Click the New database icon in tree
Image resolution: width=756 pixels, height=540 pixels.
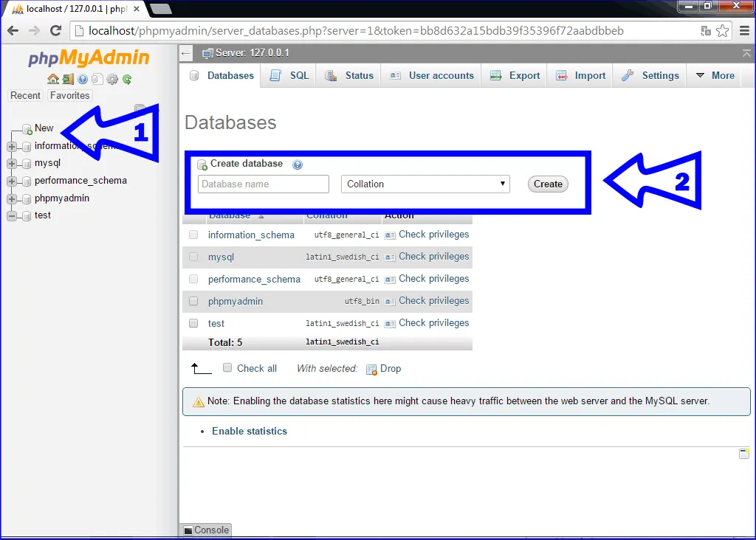27,129
